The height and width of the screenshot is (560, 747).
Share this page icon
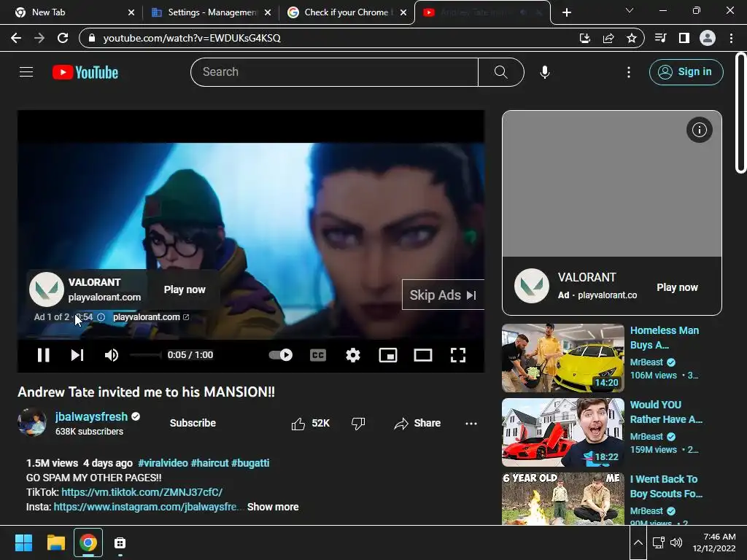tap(608, 38)
